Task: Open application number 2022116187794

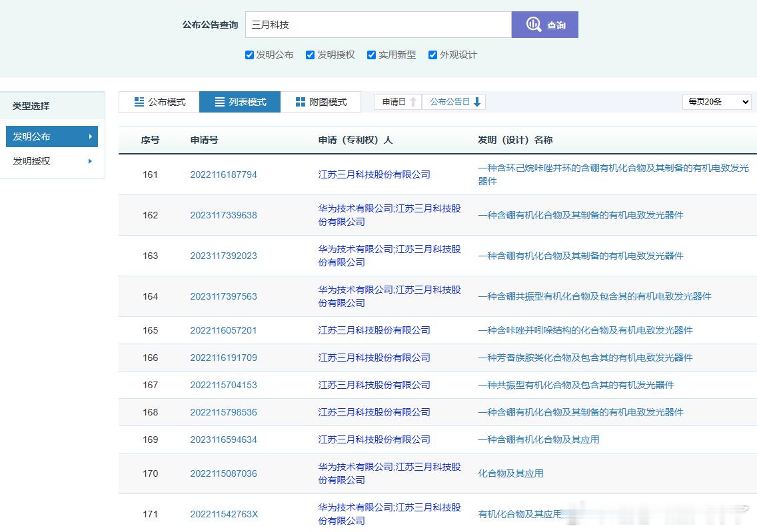Action: [223, 174]
